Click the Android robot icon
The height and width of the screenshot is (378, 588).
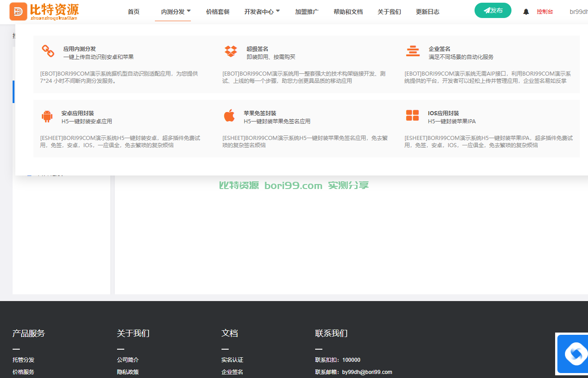coord(47,116)
